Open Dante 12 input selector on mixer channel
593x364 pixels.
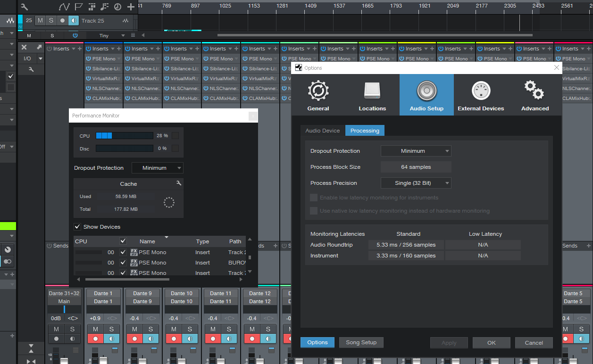click(x=260, y=293)
